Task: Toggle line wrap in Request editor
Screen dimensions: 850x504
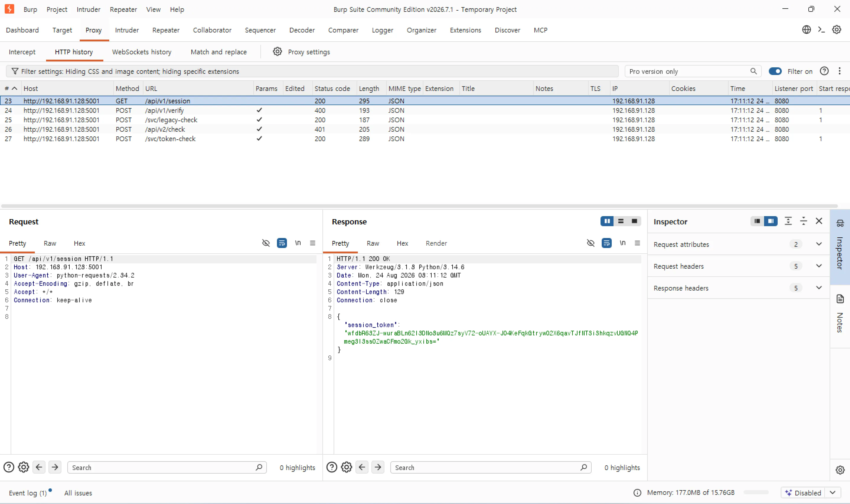Action: [x=282, y=243]
